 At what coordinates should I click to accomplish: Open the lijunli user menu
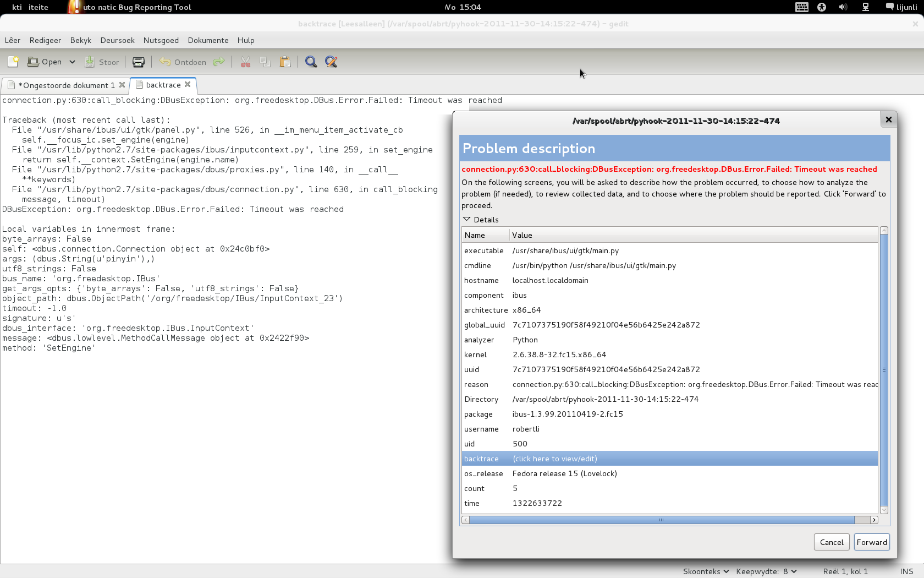[901, 7]
